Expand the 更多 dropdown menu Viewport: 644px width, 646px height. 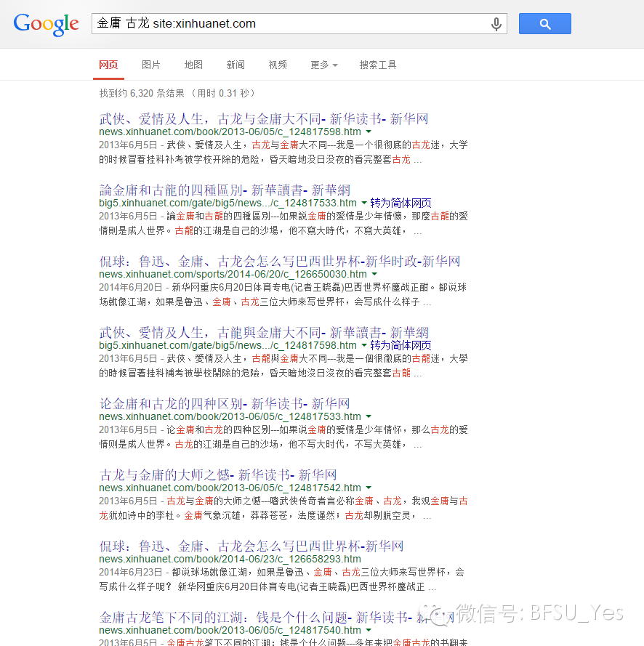324,65
